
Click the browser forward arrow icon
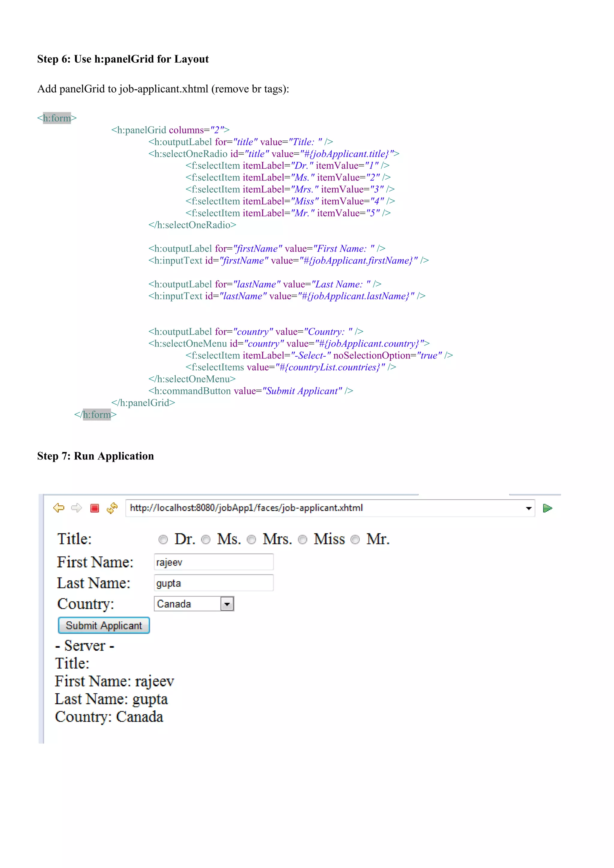77,508
